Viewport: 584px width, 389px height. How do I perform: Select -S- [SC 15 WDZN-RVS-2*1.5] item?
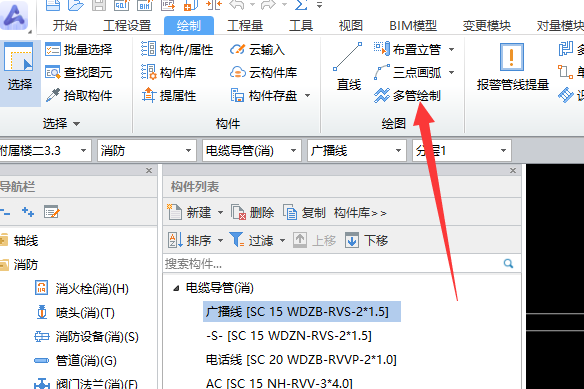pyautogui.click(x=289, y=336)
